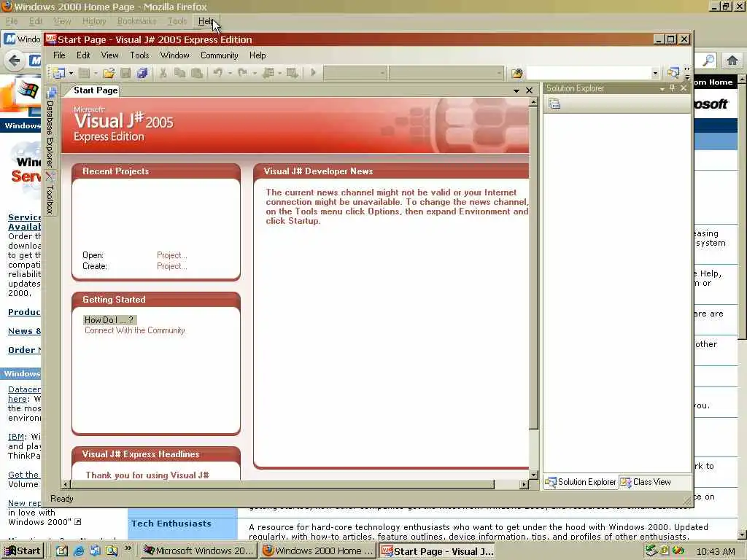747x560 pixels.
Task: Open the Edit menu in Visual J#
Action: 83,55
